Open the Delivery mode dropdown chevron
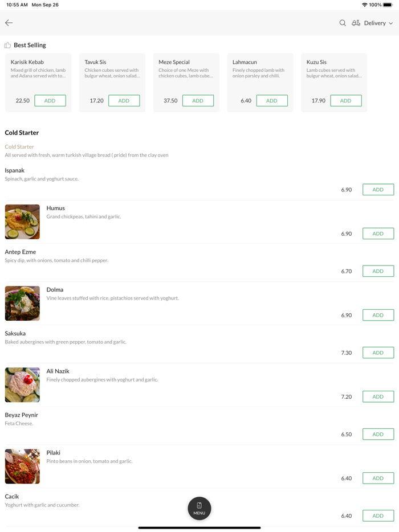 (392, 23)
